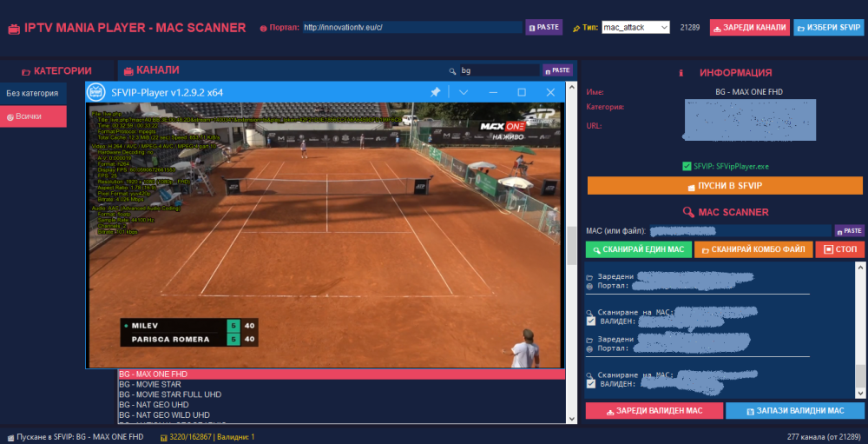This screenshot has width=868, height=444.
Task: Click PASTE button beside MAC field
Action: pyautogui.click(x=849, y=230)
